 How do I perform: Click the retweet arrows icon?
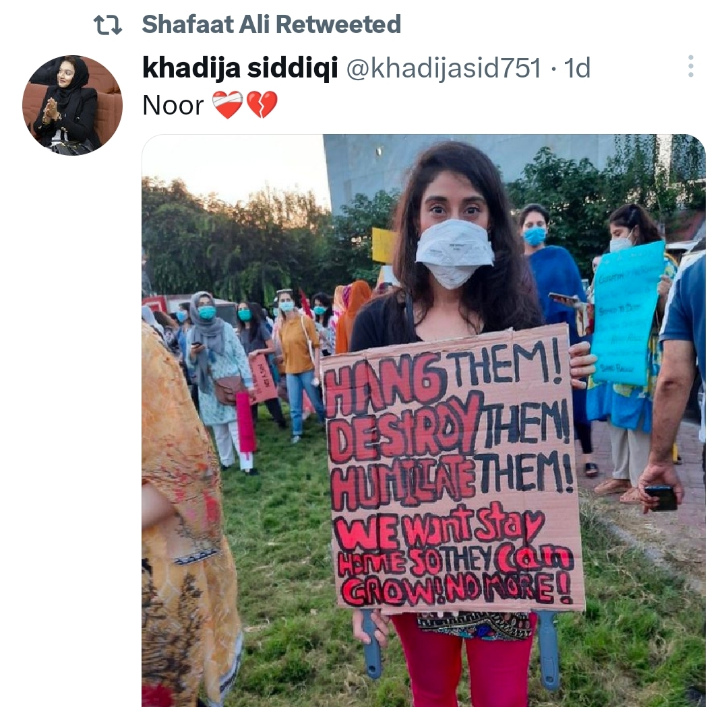pos(108,25)
